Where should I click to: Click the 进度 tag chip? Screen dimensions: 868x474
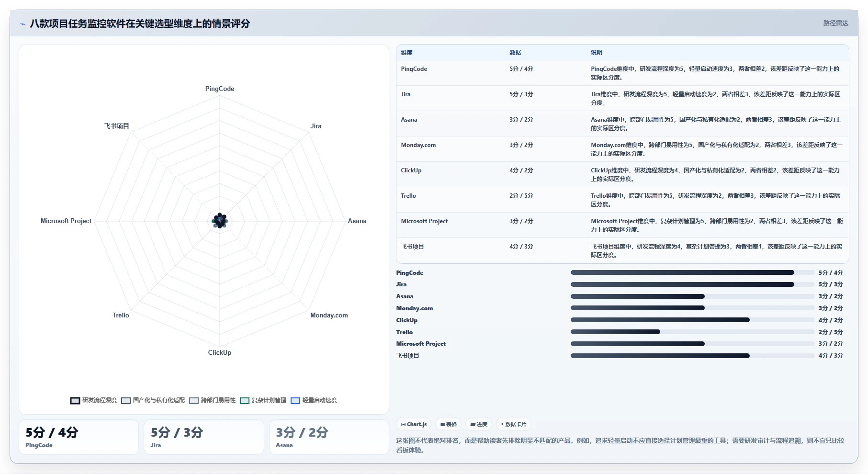pos(479,424)
